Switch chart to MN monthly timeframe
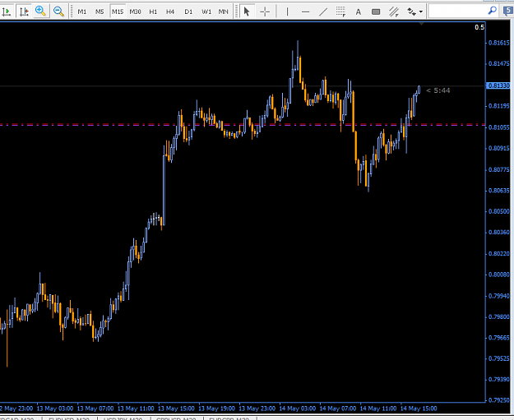The height and width of the screenshot is (420, 514). [223, 12]
